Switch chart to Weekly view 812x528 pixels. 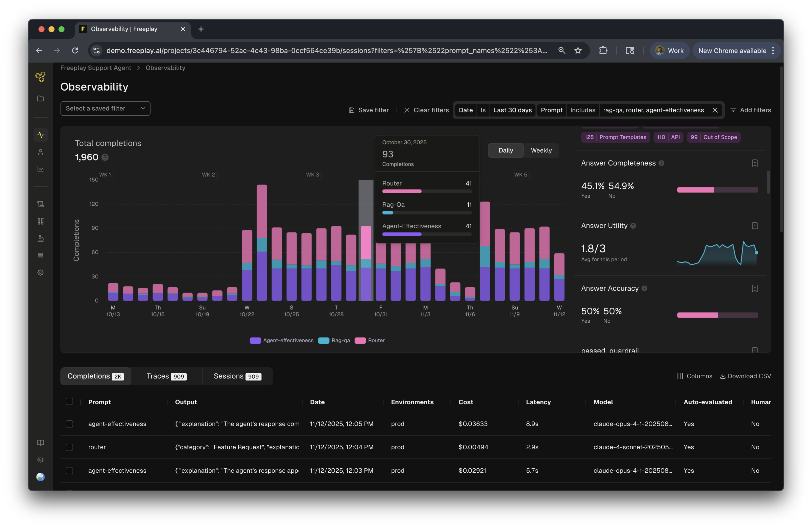(x=541, y=150)
